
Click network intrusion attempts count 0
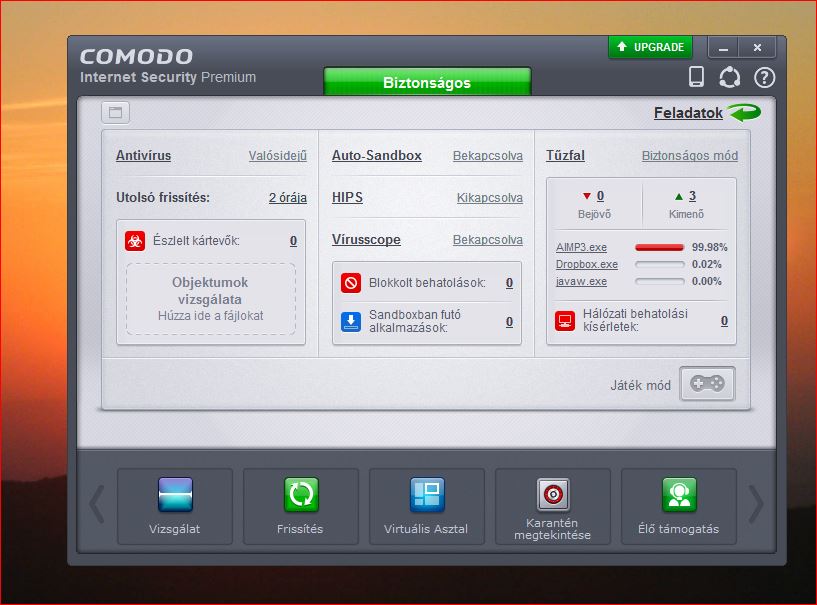click(724, 321)
